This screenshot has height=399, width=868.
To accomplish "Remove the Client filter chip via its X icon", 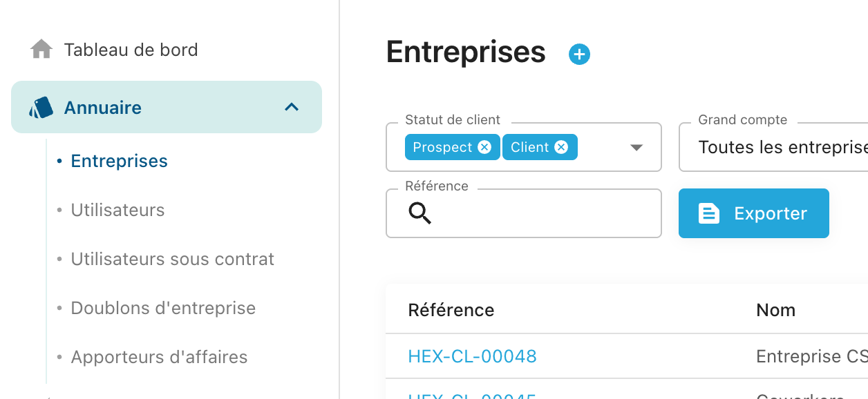I will [560, 146].
